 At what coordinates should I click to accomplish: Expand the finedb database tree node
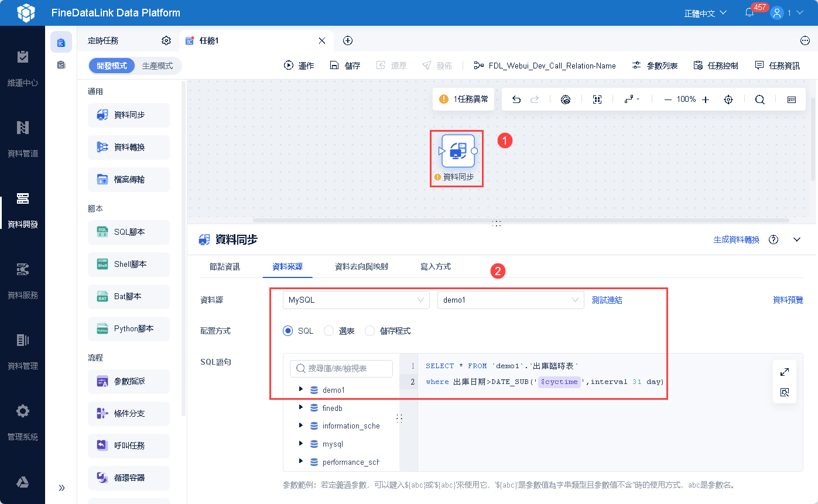(x=301, y=407)
